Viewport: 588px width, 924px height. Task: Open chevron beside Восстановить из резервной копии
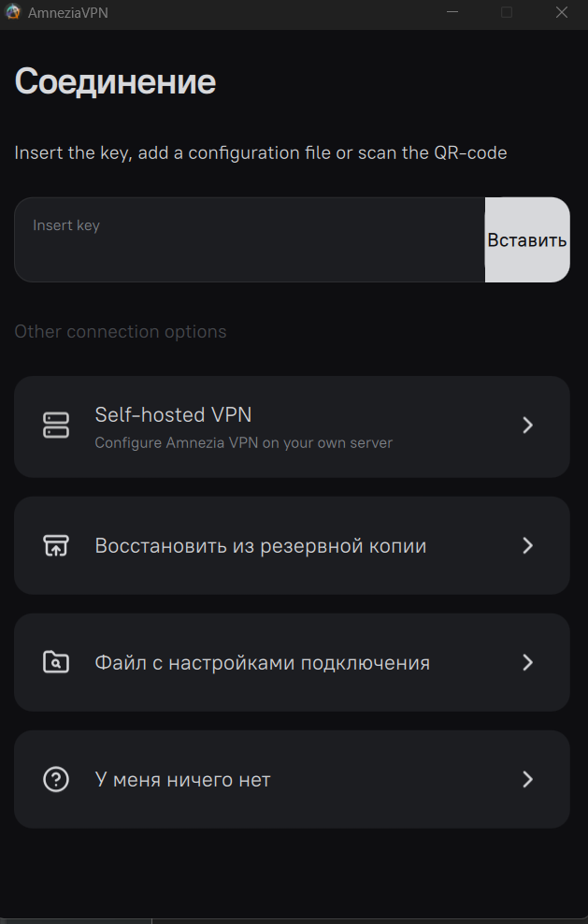[x=528, y=545]
